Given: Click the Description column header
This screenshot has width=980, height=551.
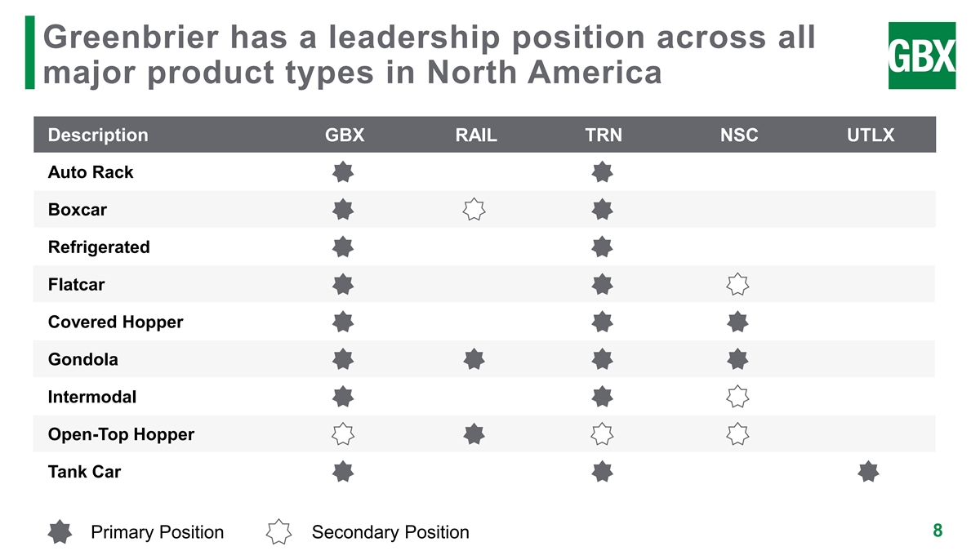Looking at the screenshot, I should 98,136.
